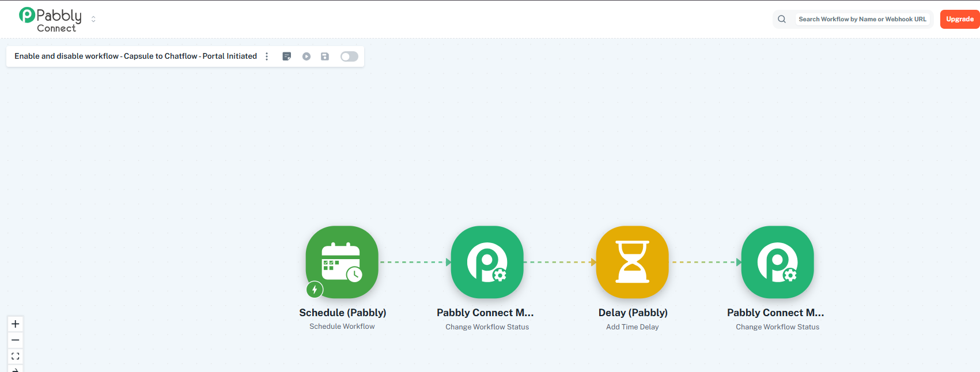The image size is (980, 372).
Task: Click the Delay (Pabbly) label
Action: coord(633,313)
